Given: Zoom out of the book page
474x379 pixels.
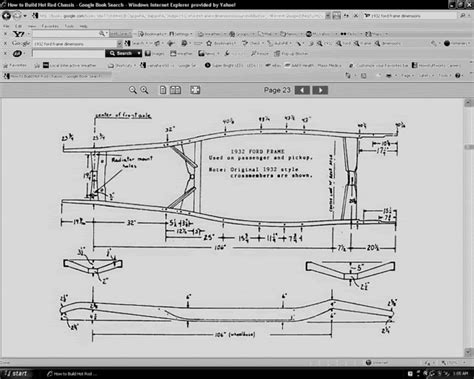Looking at the screenshot, I should tap(133, 90).
